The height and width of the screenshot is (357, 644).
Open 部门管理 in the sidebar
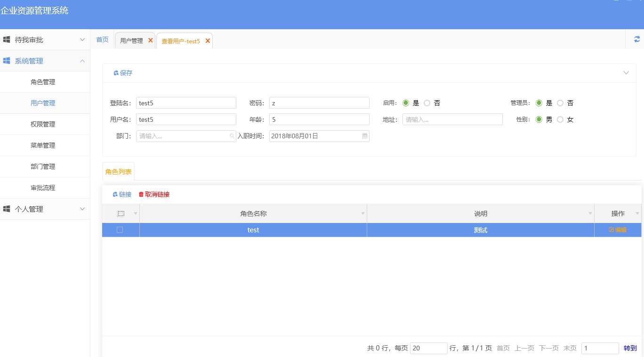tap(43, 167)
